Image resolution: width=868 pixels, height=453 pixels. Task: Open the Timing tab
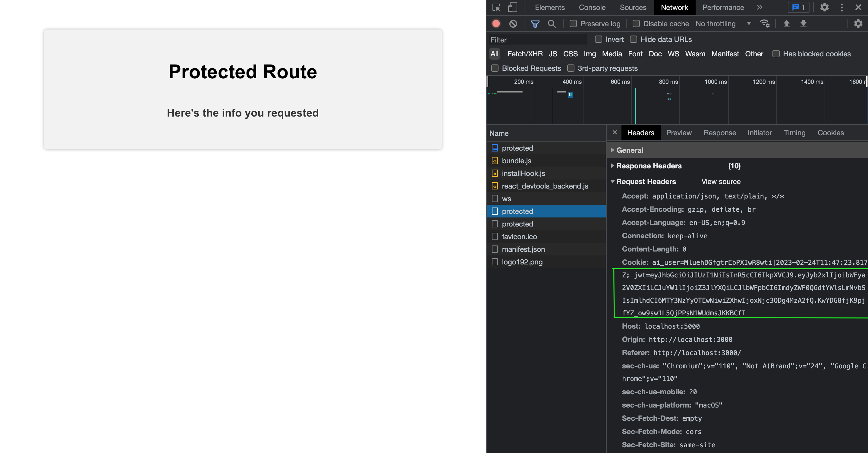point(794,133)
